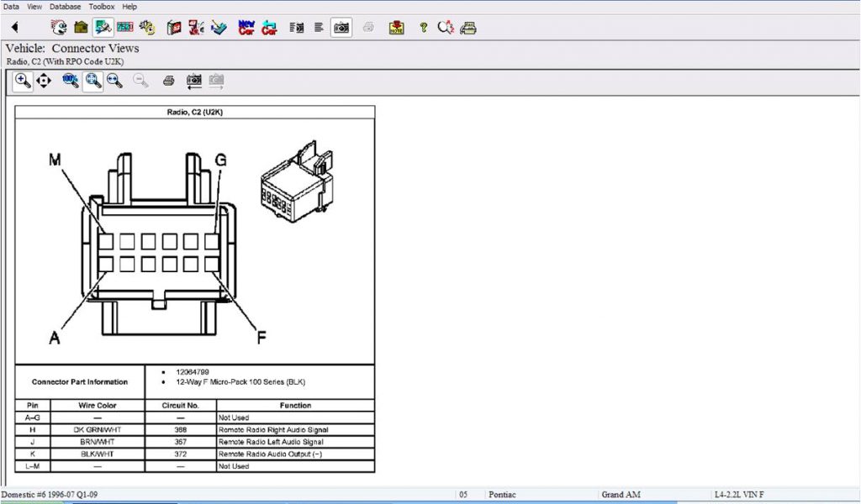This screenshot has width=861, height=504.
Task: Click the fit-width zoom magnifier
Action: [115, 81]
